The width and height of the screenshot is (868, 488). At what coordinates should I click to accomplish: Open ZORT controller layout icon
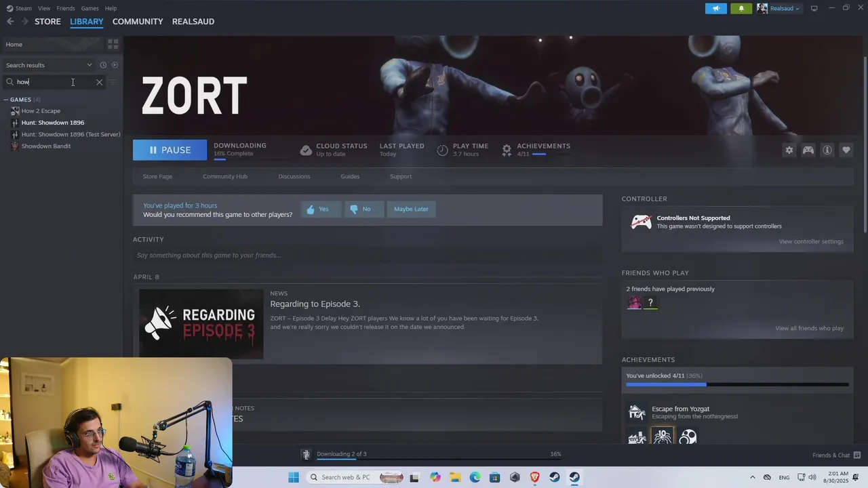point(808,150)
